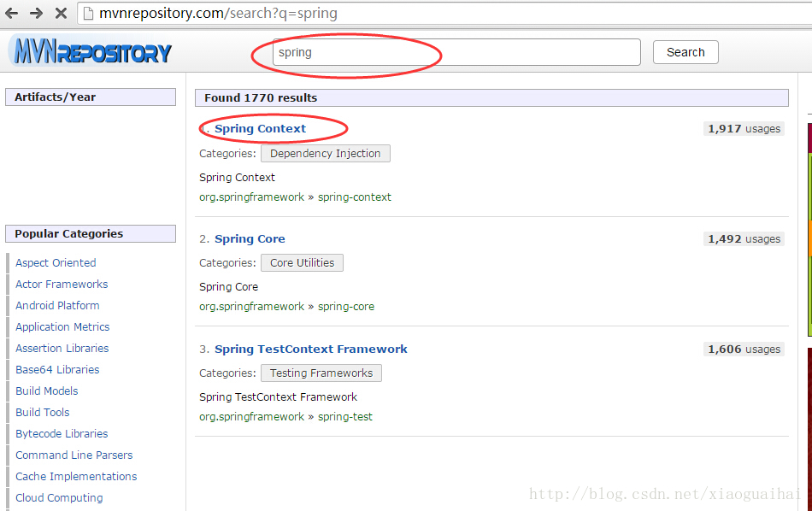The height and width of the screenshot is (511, 812).
Task: Open the Cache Implementations category
Action: 76,476
